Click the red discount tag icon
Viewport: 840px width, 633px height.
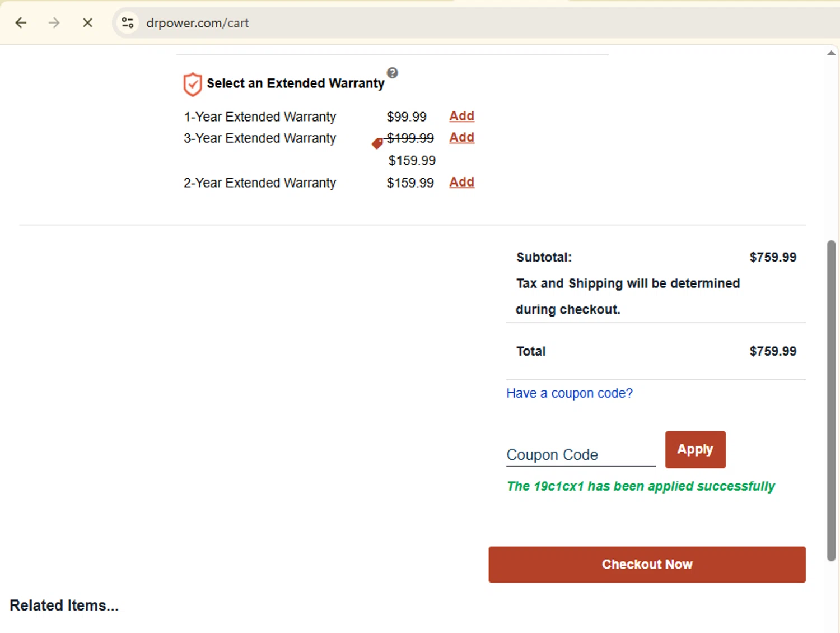377,143
